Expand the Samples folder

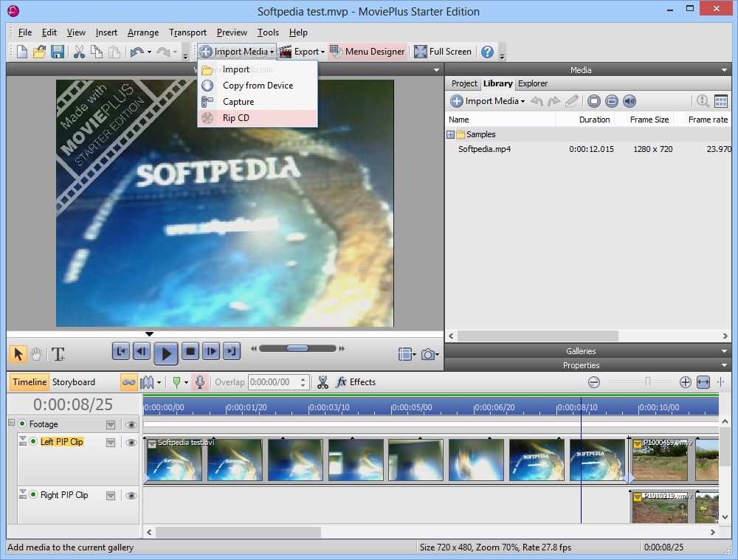[x=450, y=134]
